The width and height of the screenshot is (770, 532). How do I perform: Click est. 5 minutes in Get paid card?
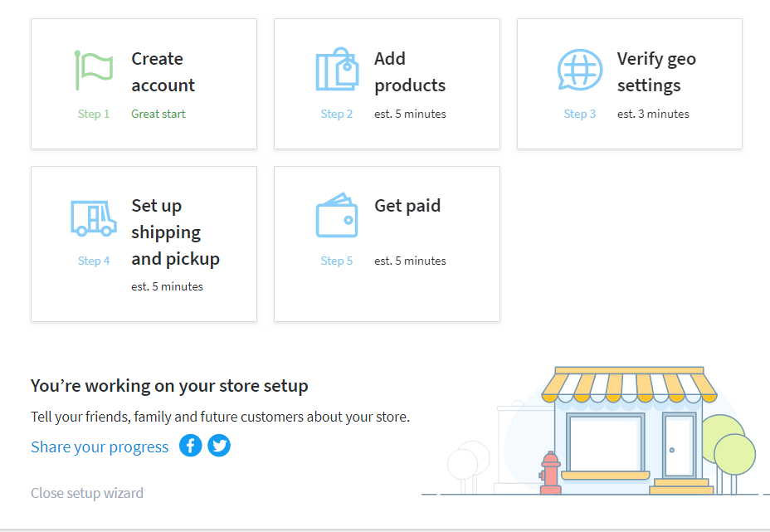[x=410, y=261]
